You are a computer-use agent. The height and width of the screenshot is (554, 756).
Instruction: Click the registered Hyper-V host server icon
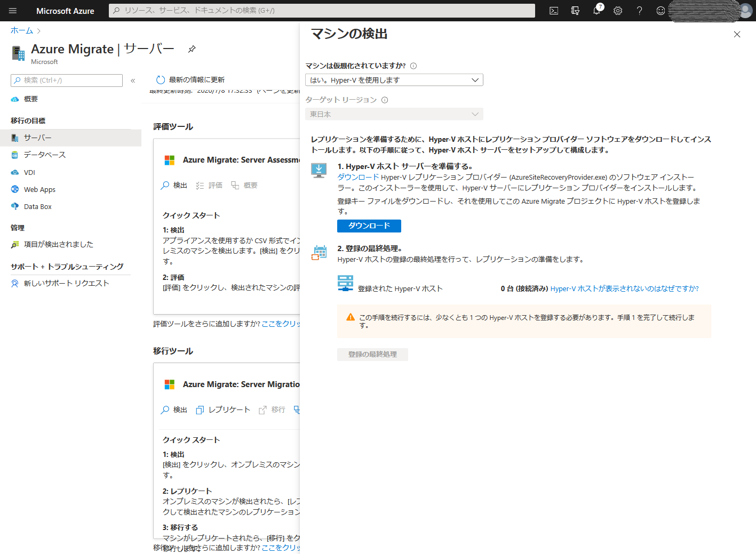[x=346, y=283]
